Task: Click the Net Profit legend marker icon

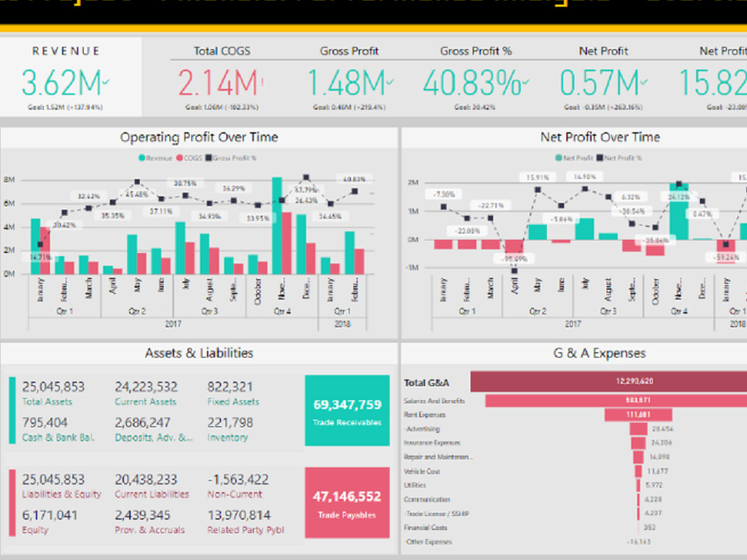Action: click(x=558, y=158)
